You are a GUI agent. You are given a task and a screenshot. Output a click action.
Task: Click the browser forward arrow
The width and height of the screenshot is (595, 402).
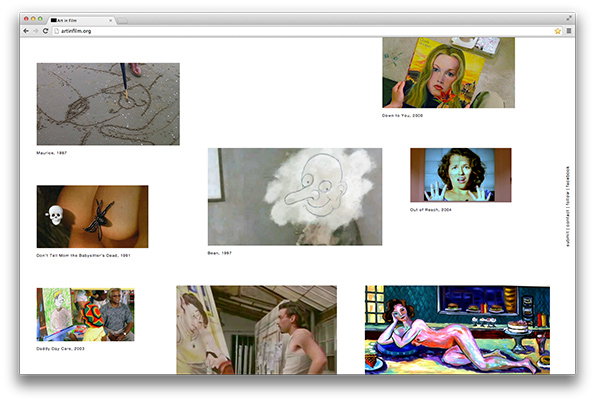(35, 31)
